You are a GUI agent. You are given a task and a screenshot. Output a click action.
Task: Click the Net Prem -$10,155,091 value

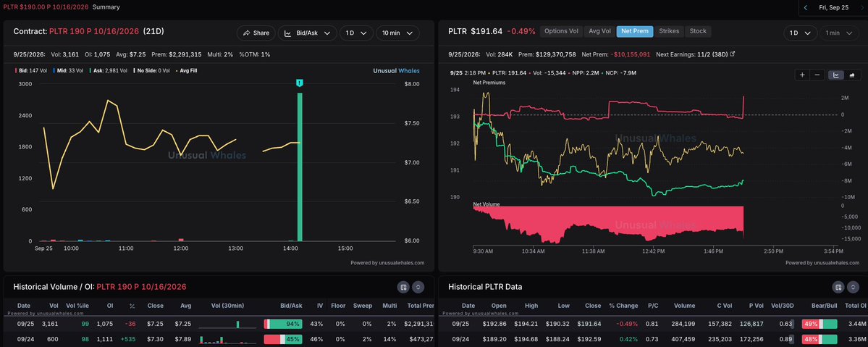pyautogui.click(x=629, y=54)
